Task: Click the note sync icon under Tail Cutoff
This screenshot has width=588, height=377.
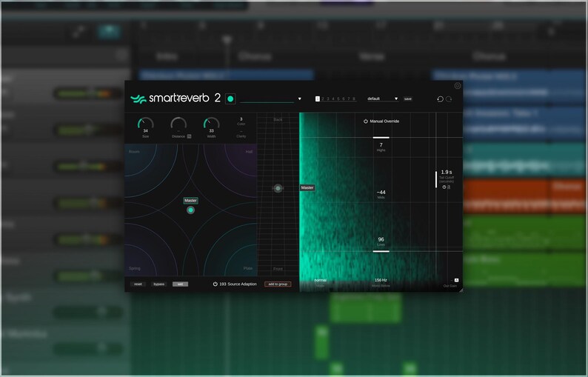Action: [449, 187]
